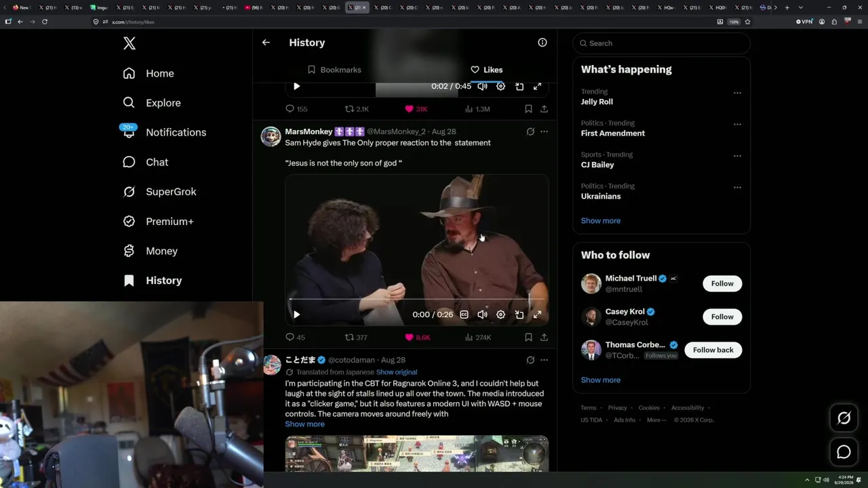Follow Casey Krol
This screenshot has height=488, width=868.
coord(722,317)
